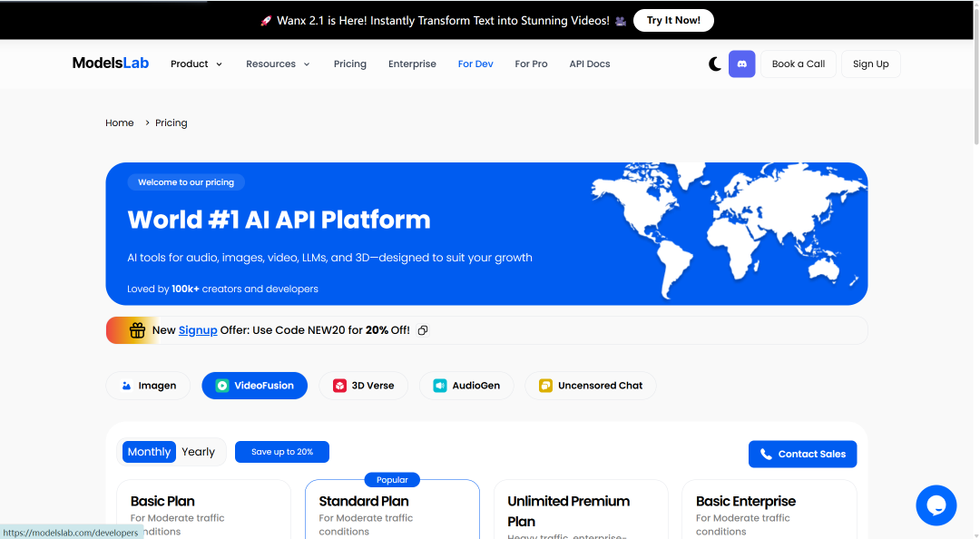Open the Discord icon button
The width and height of the screenshot is (980, 539).
click(742, 64)
